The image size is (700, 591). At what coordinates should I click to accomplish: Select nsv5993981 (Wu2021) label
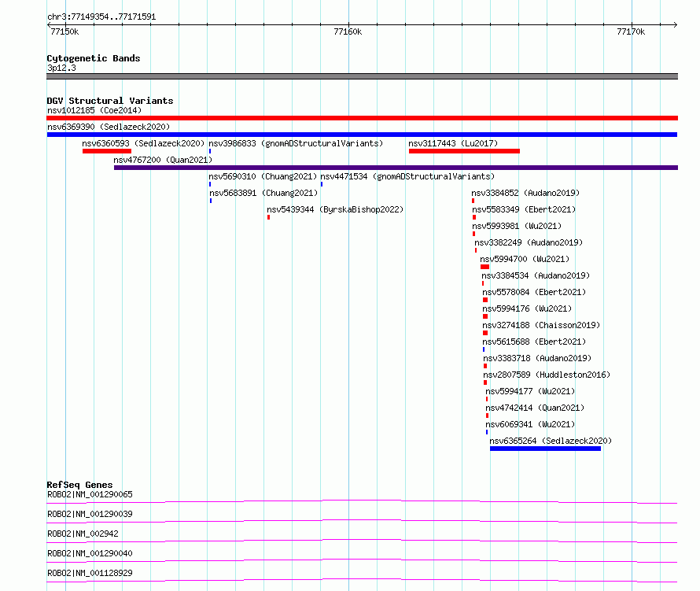point(517,226)
